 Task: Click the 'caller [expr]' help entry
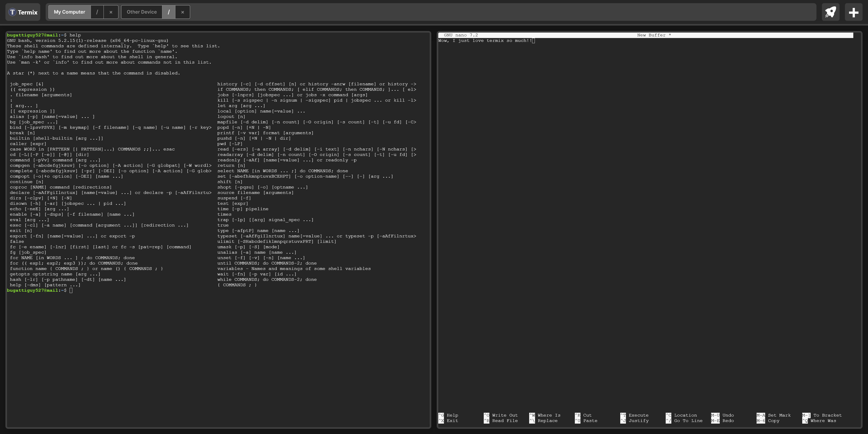pos(28,144)
